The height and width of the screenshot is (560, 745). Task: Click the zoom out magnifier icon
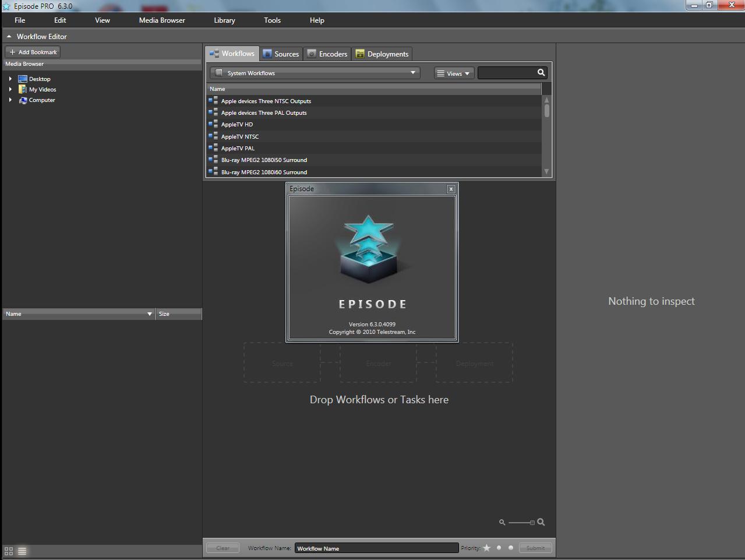pos(502,522)
